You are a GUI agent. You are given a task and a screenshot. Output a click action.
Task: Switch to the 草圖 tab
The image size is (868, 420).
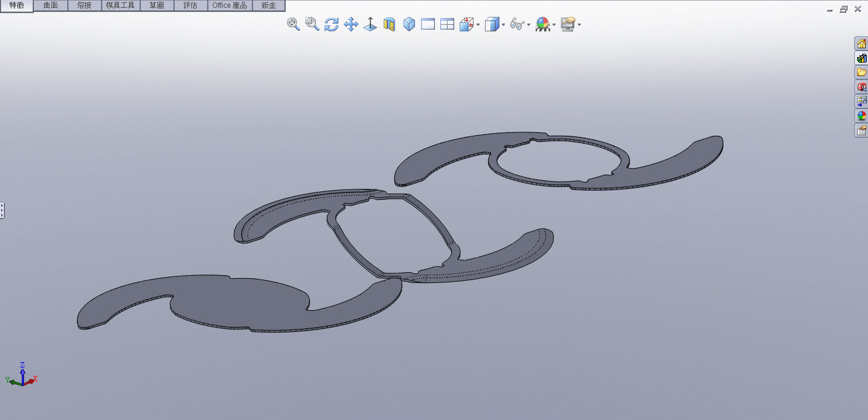(x=157, y=5)
